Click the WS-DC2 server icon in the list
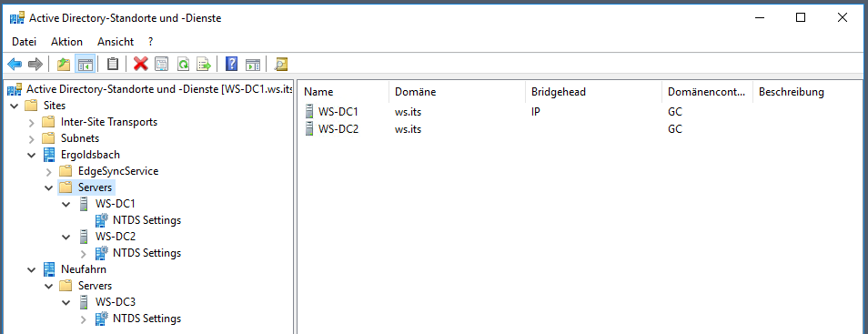 [308, 129]
